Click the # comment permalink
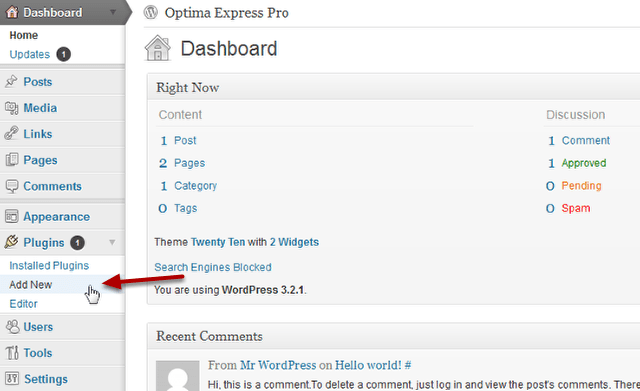The height and width of the screenshot is (391, 640). (x=407, y=365)
